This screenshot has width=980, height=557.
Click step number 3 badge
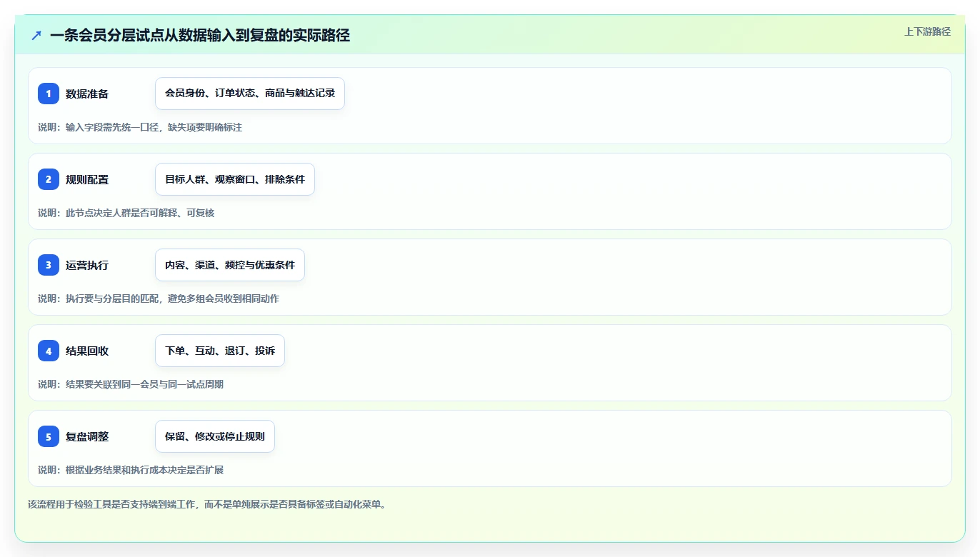[x=49, y=265]
